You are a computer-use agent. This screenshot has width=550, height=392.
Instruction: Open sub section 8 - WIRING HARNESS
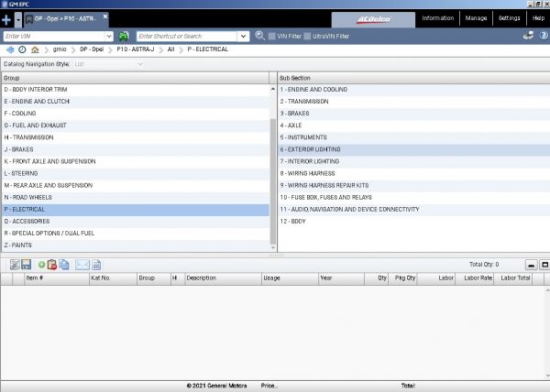click(x=414, y=173)
